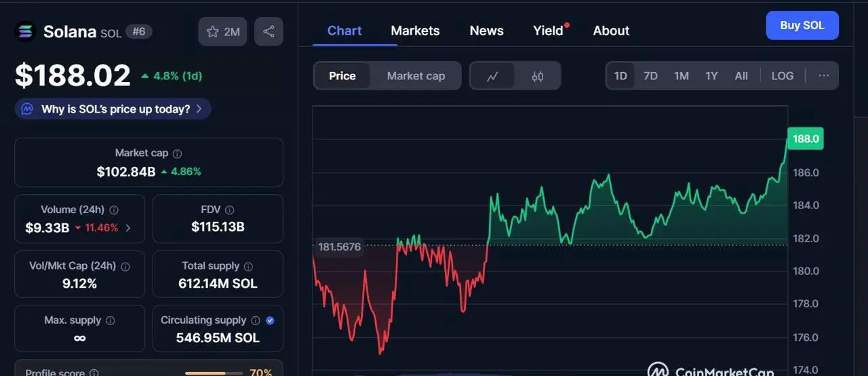Switch to candlestick chart icon
The height and width of the screenshot is (376, 868).
click(538, 76)
